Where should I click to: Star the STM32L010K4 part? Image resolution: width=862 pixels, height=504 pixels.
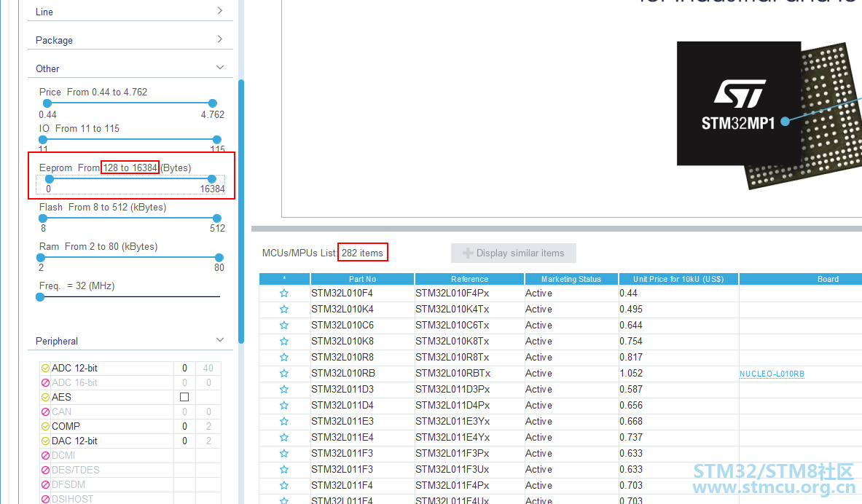(x=284, y=310)
